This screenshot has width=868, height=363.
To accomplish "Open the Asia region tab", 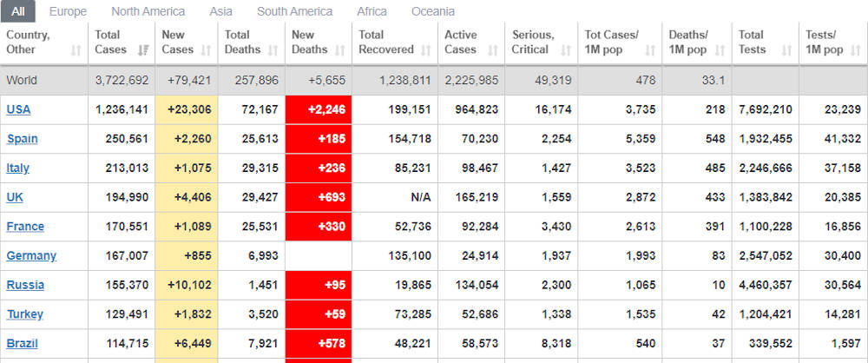I will pos(220,11).
